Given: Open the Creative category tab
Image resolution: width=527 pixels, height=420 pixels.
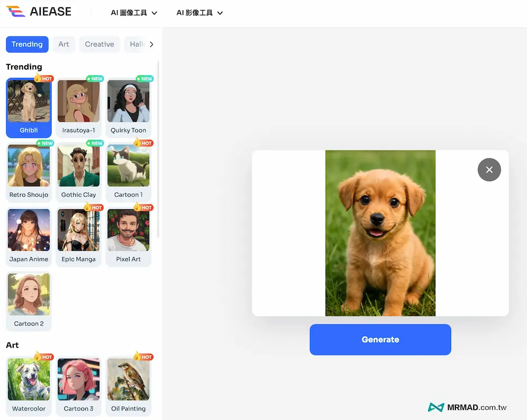Looking at the screenshot, I should [100, 44].
